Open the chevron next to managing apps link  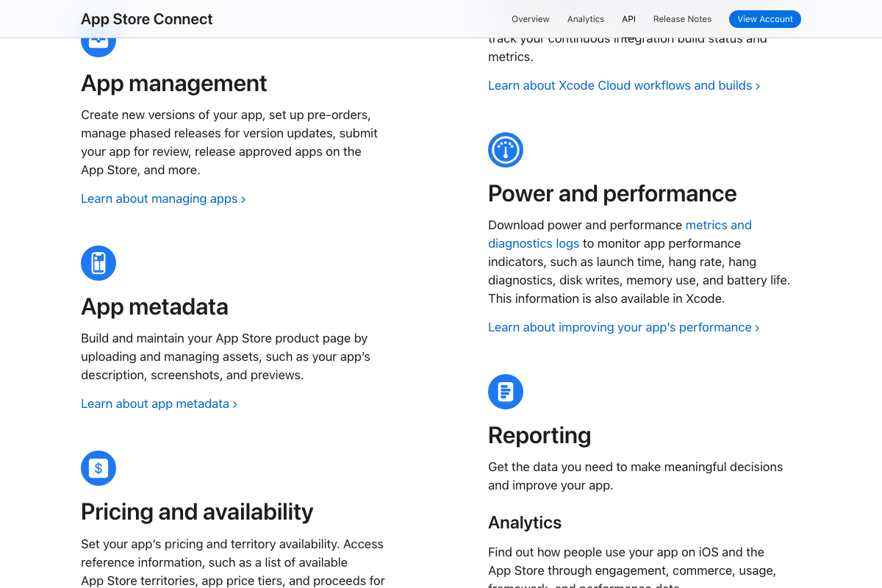[x=243, y=198]
